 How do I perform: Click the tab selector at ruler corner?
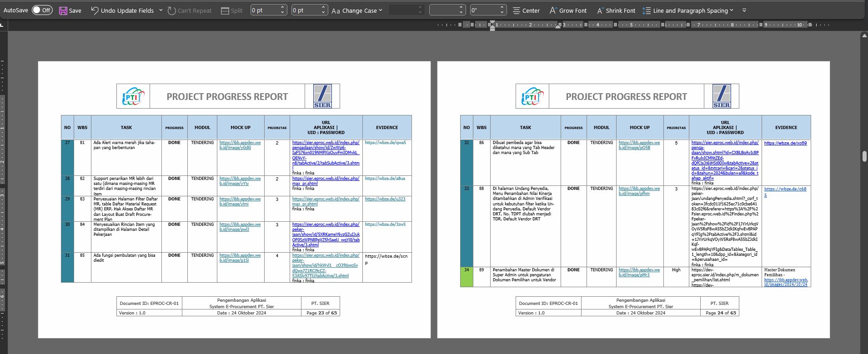pos(2,25)
